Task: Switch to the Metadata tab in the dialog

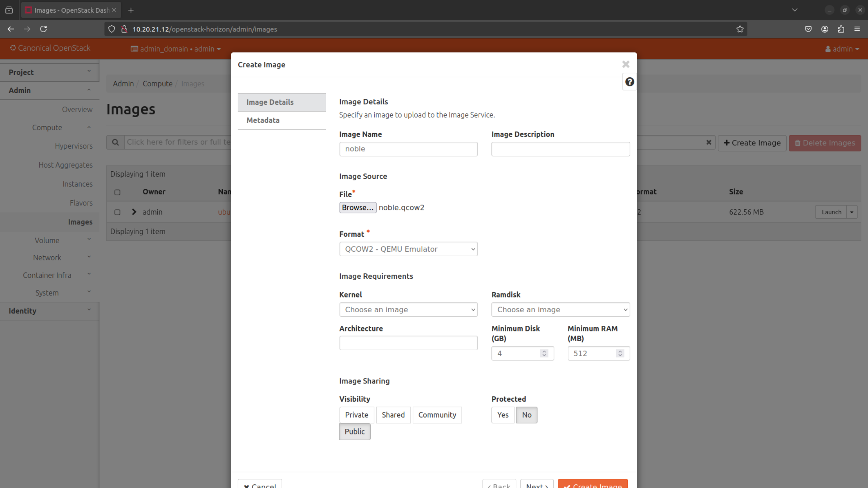Action: (x=282, y=120)
